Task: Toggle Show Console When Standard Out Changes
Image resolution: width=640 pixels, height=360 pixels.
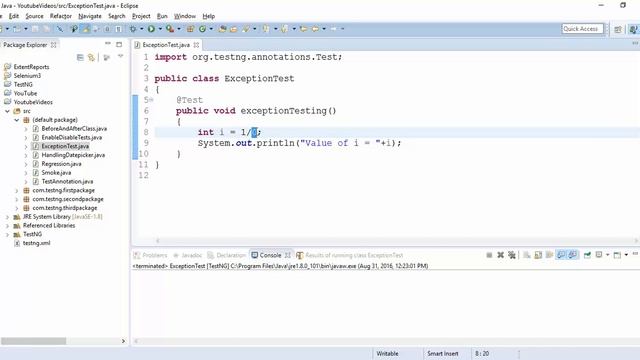Action: pyautogui.click(x=561, y=255)
